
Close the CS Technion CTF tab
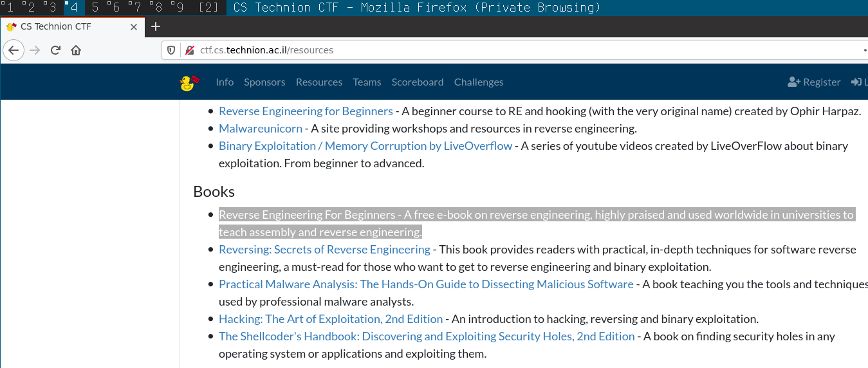(x=134, y=27)
